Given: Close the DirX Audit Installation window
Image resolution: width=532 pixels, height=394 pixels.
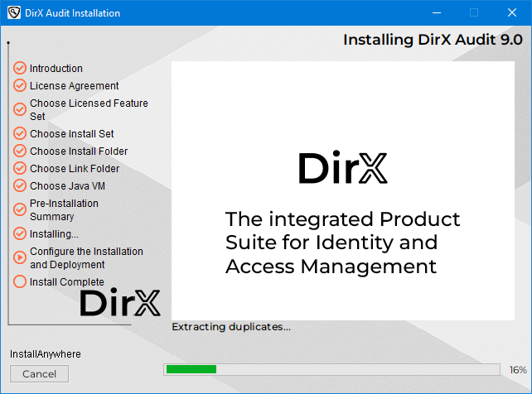Looking at the screenshot, I should point(512,12).
